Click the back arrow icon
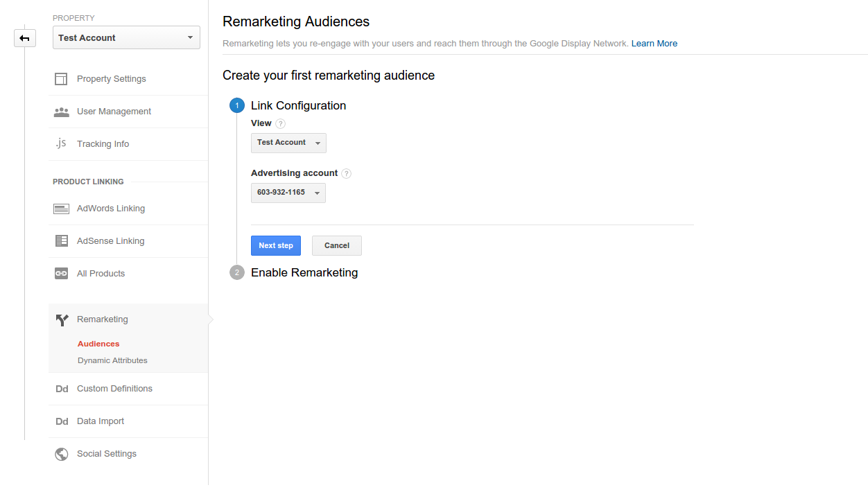Viewport: 868px width, 492px height. tap(25, 38)
